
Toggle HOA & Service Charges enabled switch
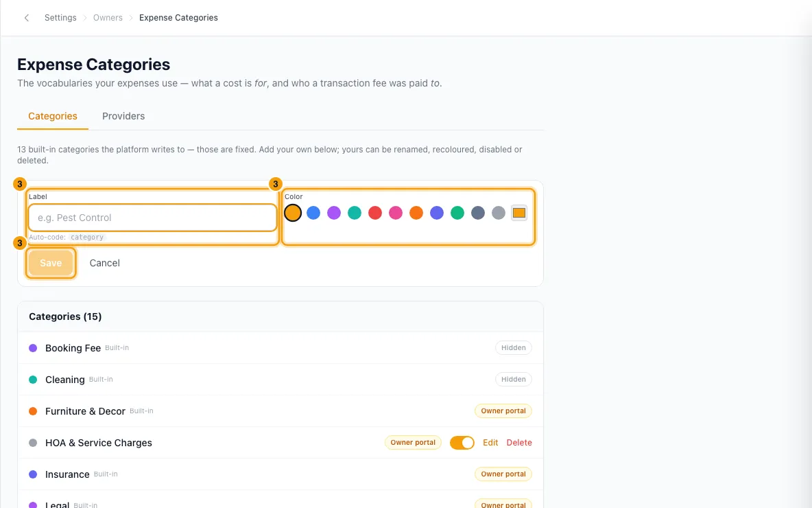tap(462, 443)
